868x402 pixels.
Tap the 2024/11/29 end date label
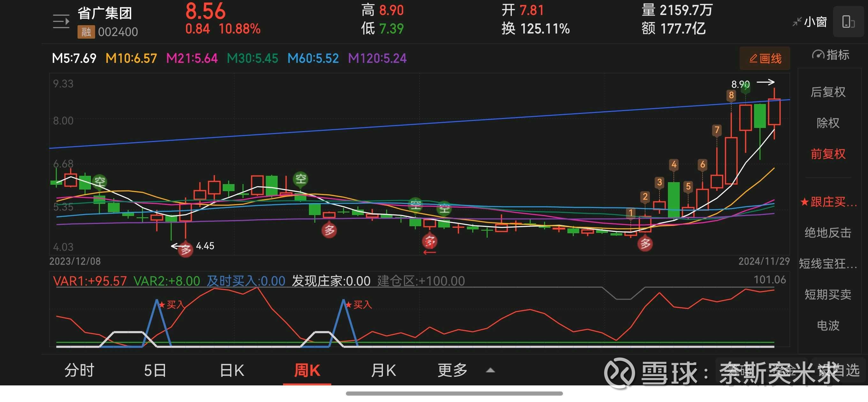(764, 261)
